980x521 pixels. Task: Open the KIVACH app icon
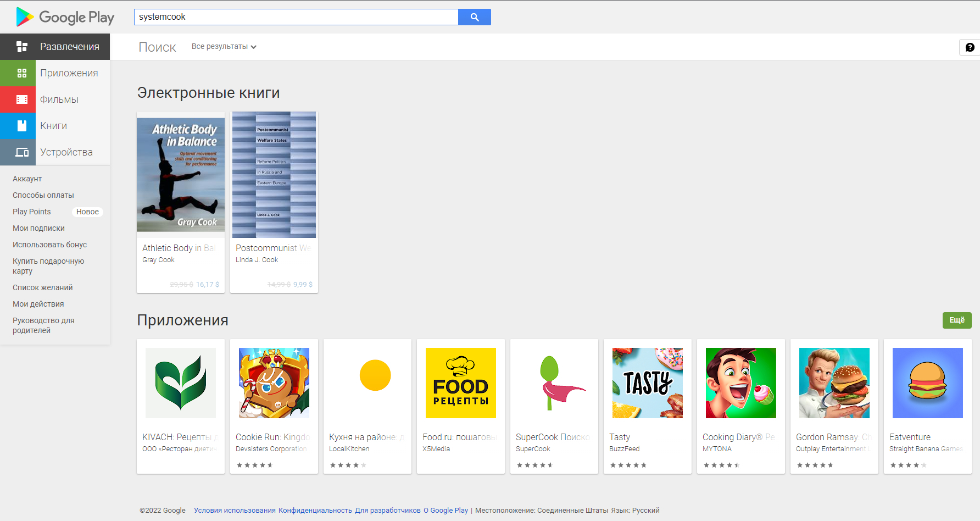click(x=181, y=383)
